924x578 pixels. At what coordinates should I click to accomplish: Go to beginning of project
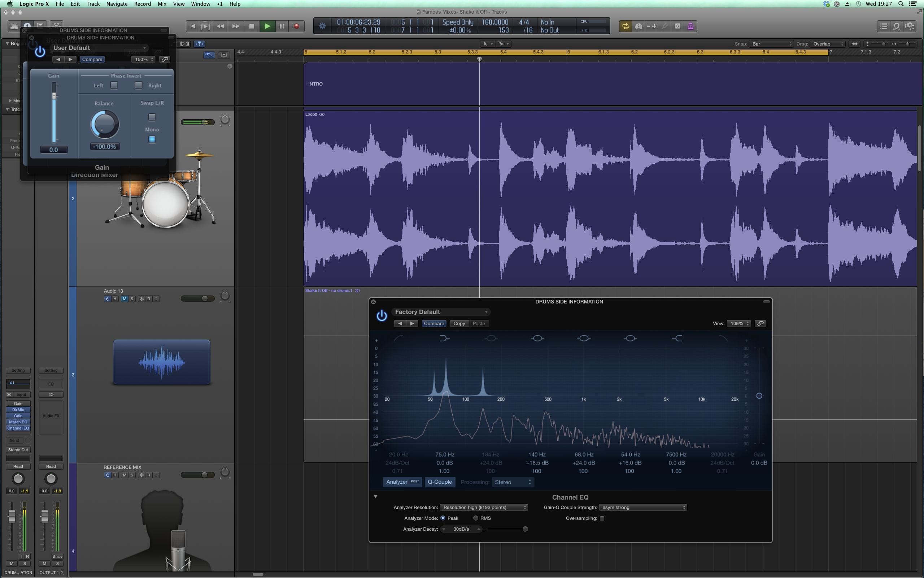tap(193, 26)
